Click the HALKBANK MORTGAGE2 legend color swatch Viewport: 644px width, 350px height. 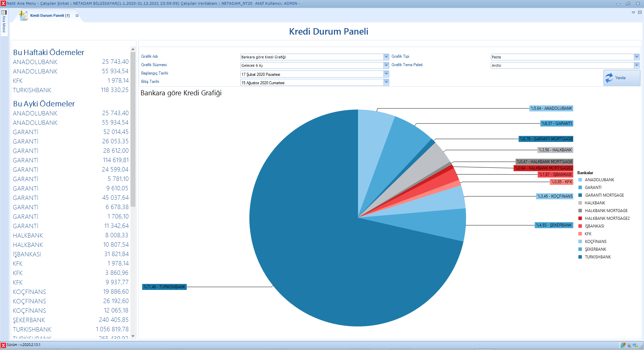[x=580, y=218]
